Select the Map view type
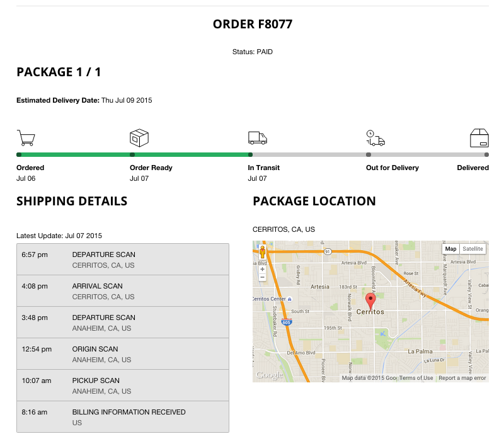Viewport: 504px width, 446px height. [450, 249]
